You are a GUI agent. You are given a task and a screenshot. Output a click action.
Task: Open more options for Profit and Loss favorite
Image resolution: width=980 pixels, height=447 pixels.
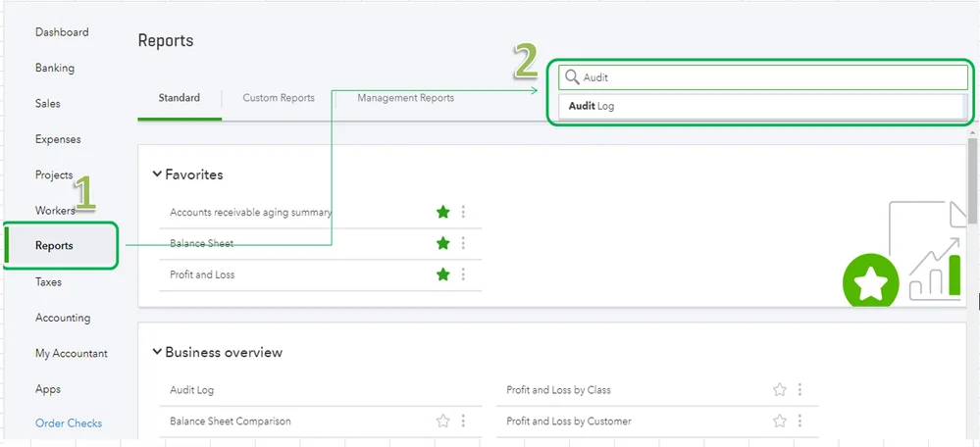pos(463,274)
